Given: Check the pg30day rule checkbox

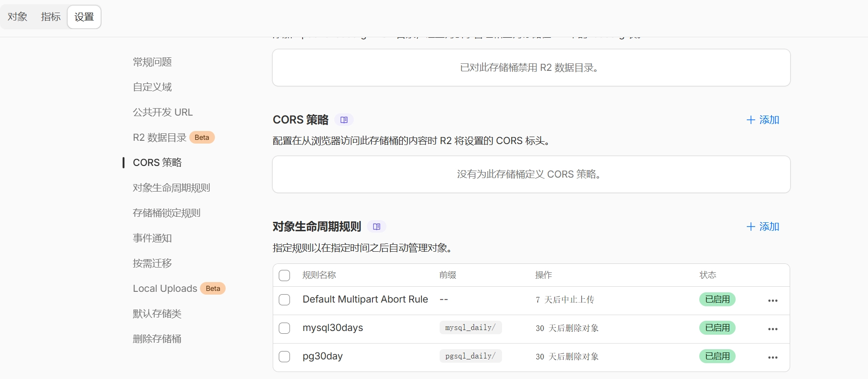Looking at the screenshot, I should (x=284, y=357).
